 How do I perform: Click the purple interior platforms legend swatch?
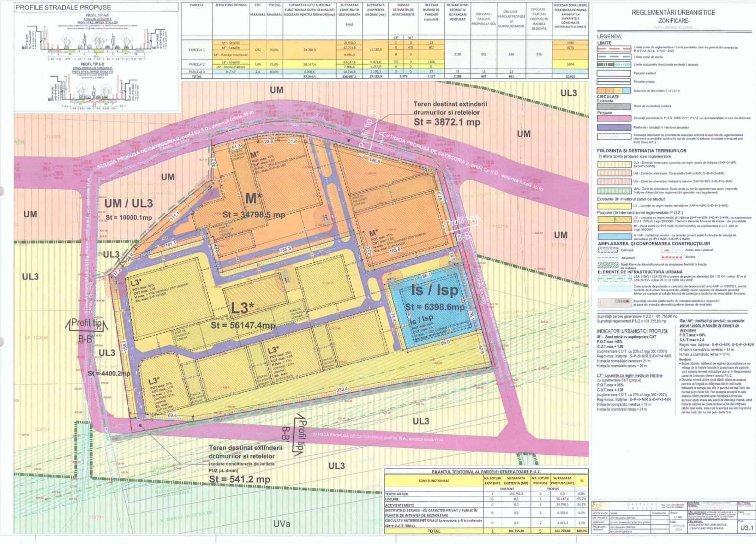613,127
